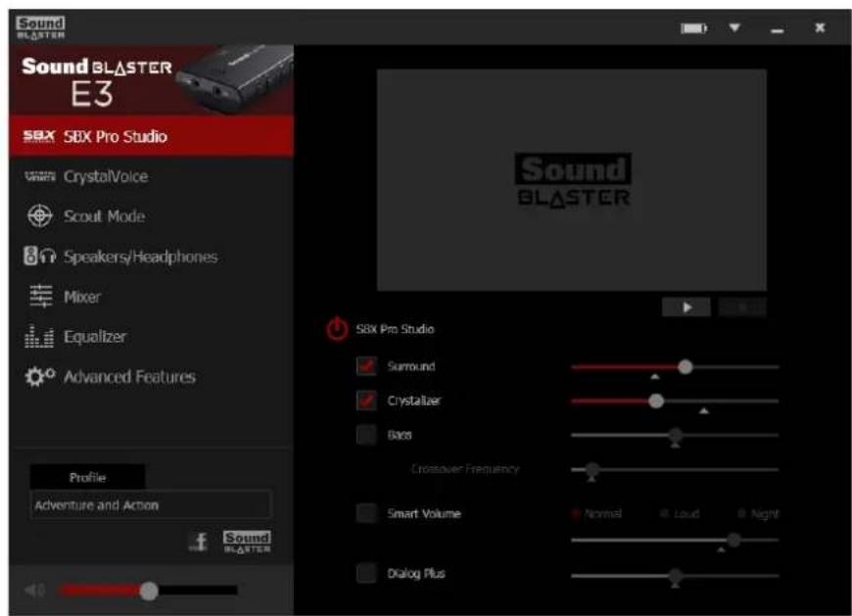
Task: Open the CrystalVoice section
Action: pyautogui.click(x=151, y=176)
